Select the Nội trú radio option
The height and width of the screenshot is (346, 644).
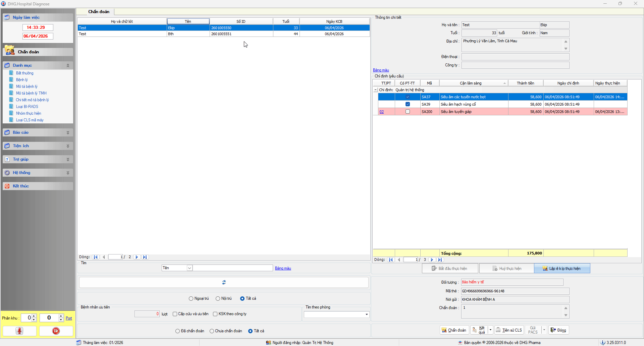[218, 299]
